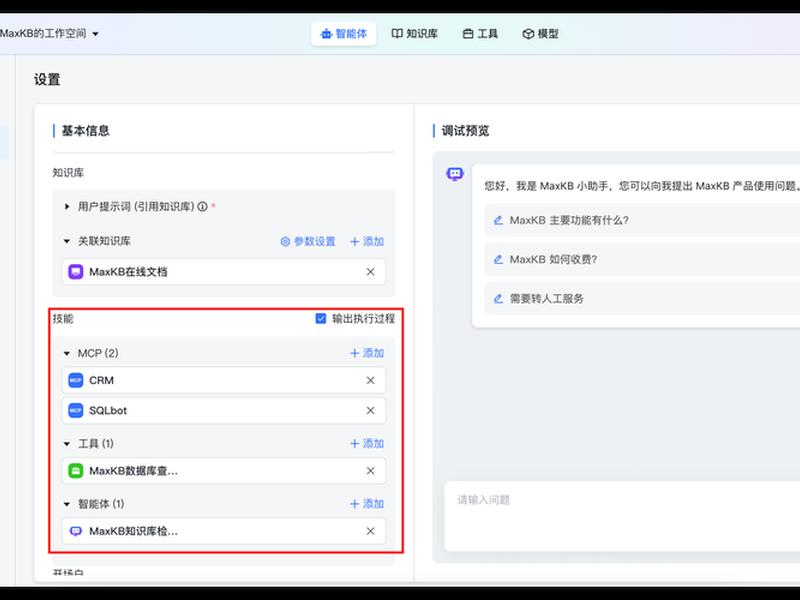Click the 技能 section label
Image resolution: width=800 pixels, height=600 pixels.
pos(63,318)
